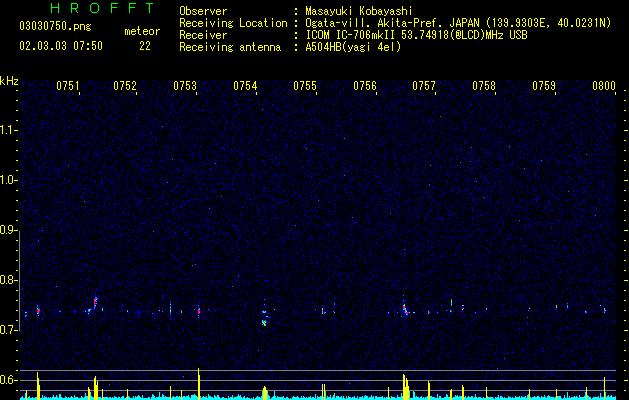Select the filename 03030750.png
Viewport: 629px width, 400px height.
click(x=55, y=27)
